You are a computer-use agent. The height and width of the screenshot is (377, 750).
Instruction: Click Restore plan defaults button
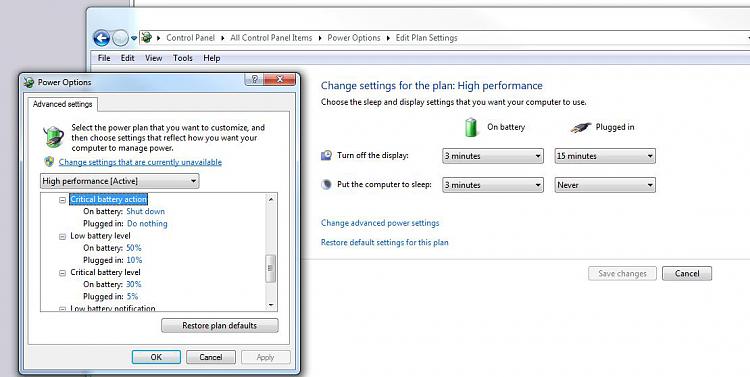(220, 325)
